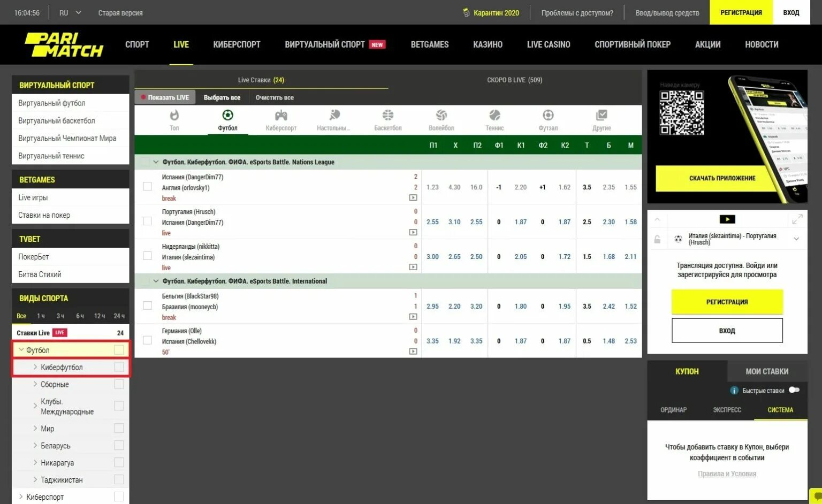Open the Другие sports icon
Image resolution: width=822 pixels, height=504 pixels.
point(602,115)
